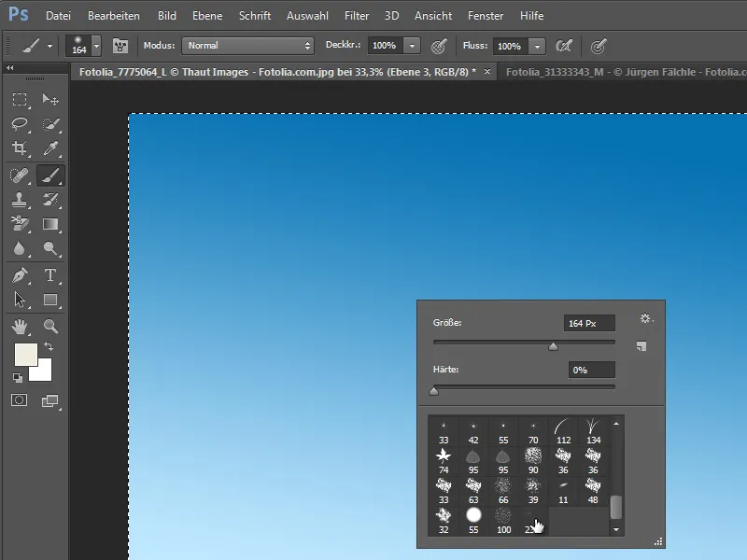Open the Bild menu
747x560 pixels.
click(x=167, y=16)
